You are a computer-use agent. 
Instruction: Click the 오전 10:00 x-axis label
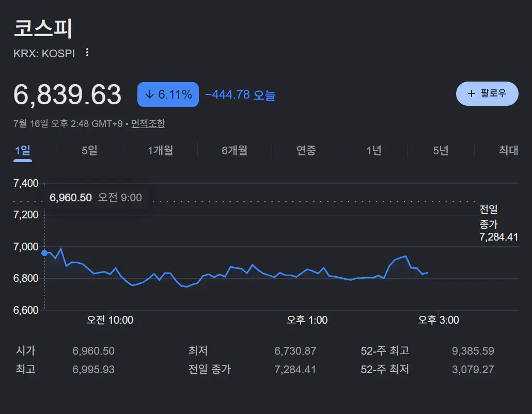pos(110,320)
